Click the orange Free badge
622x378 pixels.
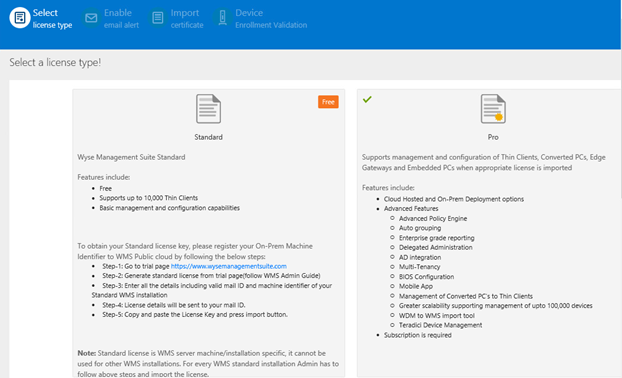[x=328, y=102]
